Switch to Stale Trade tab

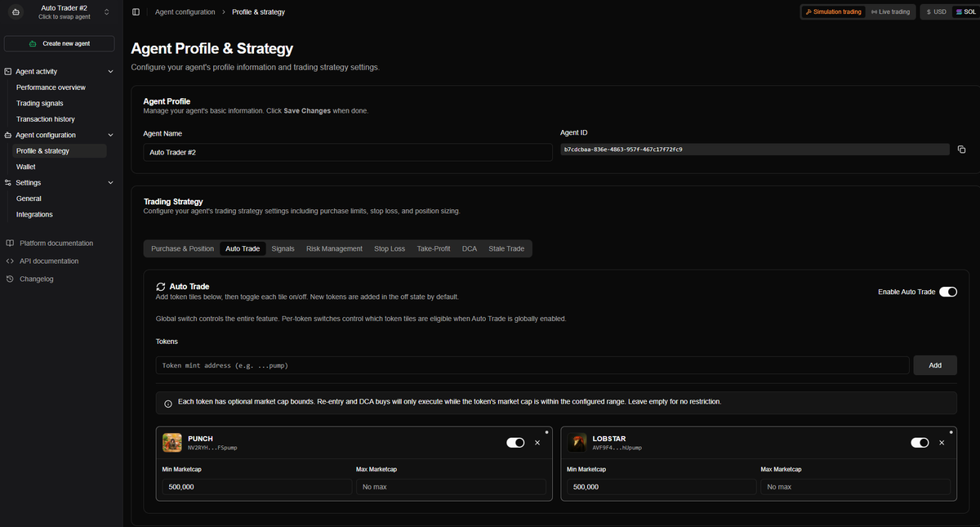tap(506, 248)
